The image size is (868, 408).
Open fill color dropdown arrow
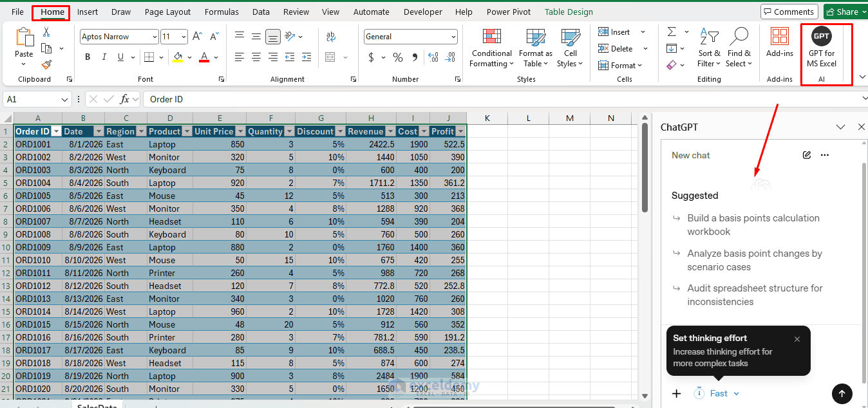[x=189, y=57]
